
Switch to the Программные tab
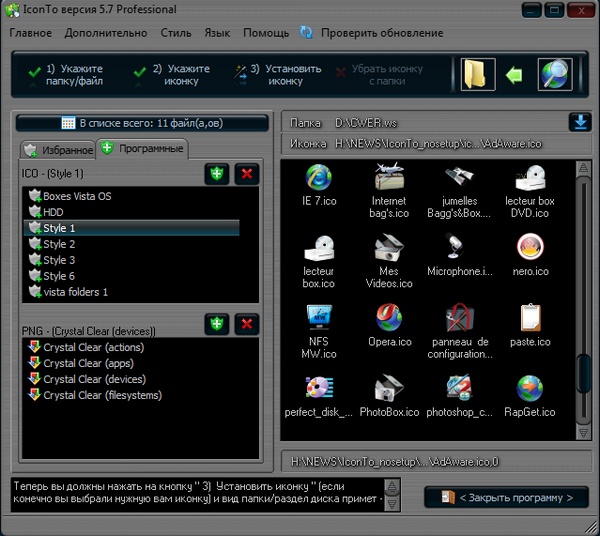[x=142, y=150]
